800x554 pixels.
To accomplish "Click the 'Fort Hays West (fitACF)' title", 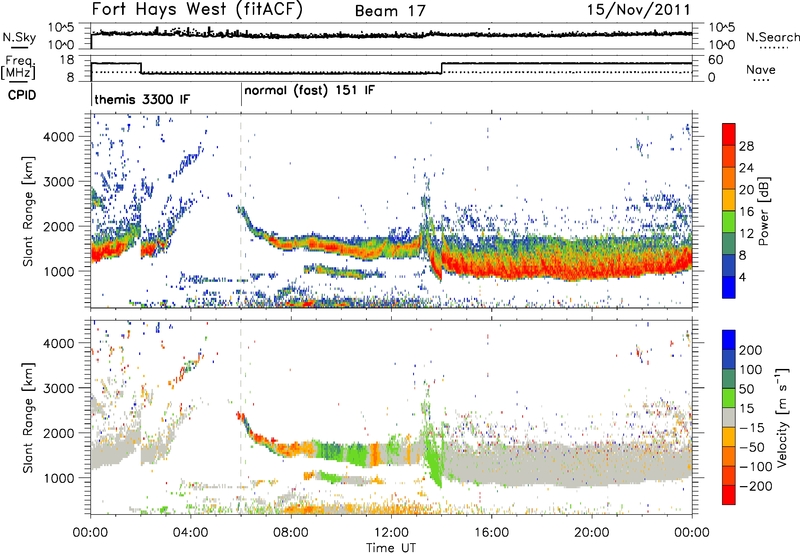I will [x=197, y=9].
